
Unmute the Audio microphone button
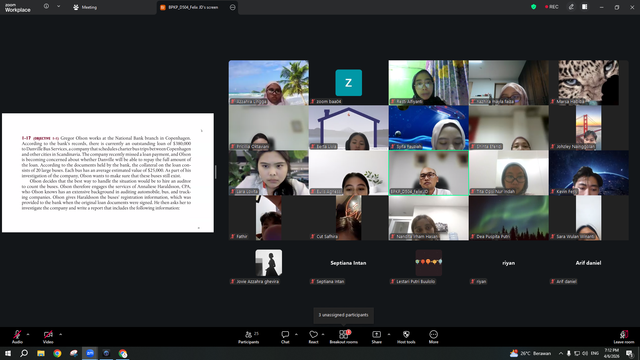coord(17,337)
